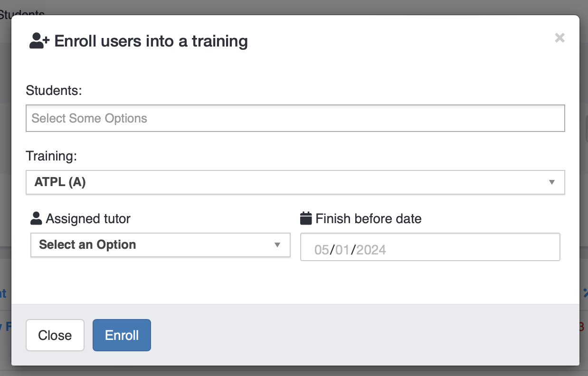This screenshot has height=376, width=588.
Task: Click the calendar icon beside Finish before date
Action: tap(306, 218)
